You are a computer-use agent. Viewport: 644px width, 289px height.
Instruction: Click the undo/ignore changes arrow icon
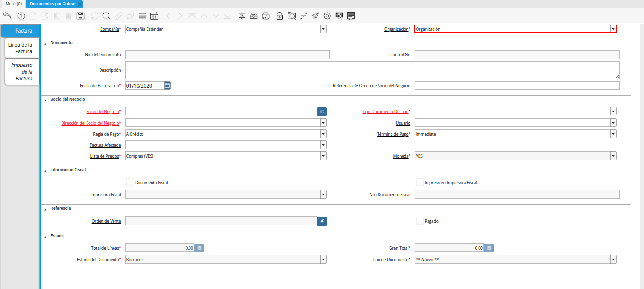pos(7,16)
